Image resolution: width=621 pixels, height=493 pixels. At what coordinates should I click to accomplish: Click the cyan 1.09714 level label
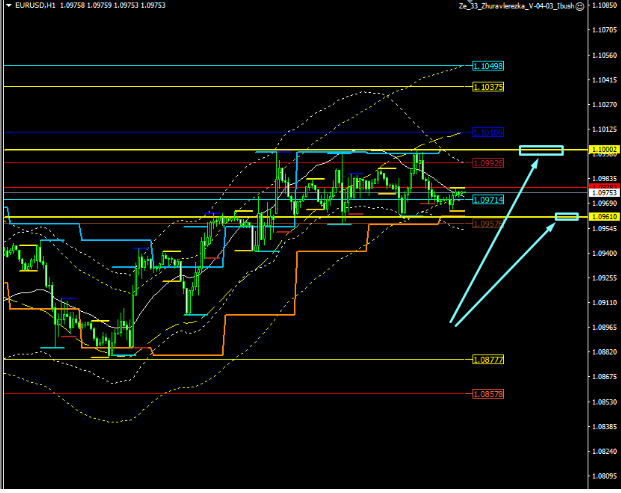pos(487,200)
